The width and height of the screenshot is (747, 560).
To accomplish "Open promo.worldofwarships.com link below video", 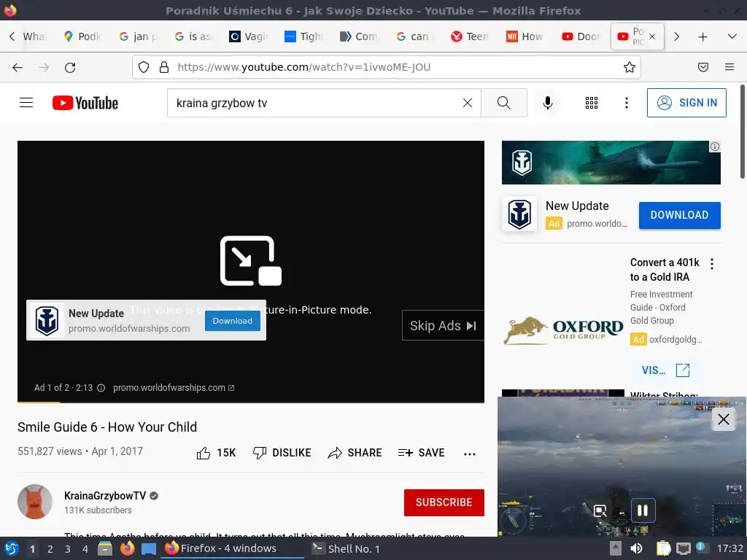I will (174, 388).
